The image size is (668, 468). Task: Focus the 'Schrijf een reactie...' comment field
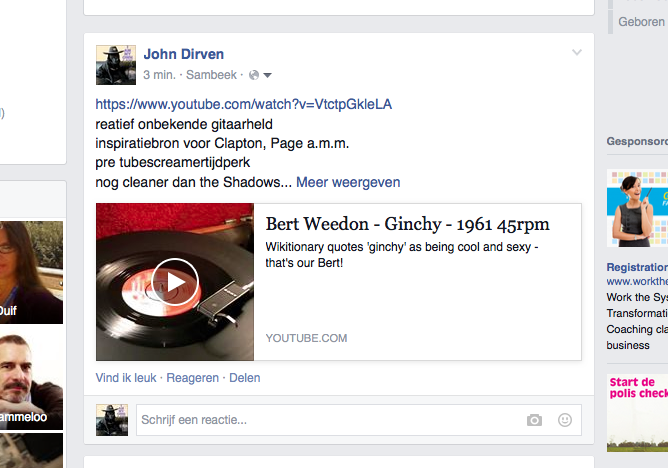coord(359,420)
